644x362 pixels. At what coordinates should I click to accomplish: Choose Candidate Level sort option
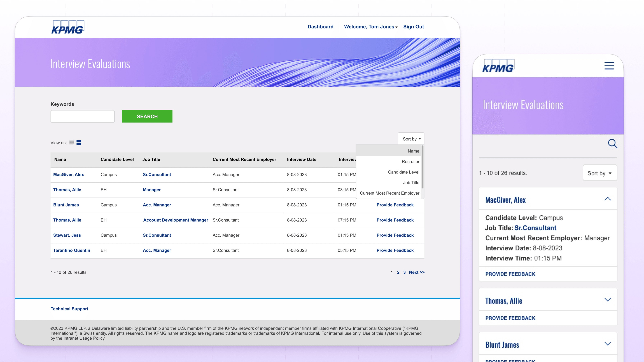click(x=403, y=172)
